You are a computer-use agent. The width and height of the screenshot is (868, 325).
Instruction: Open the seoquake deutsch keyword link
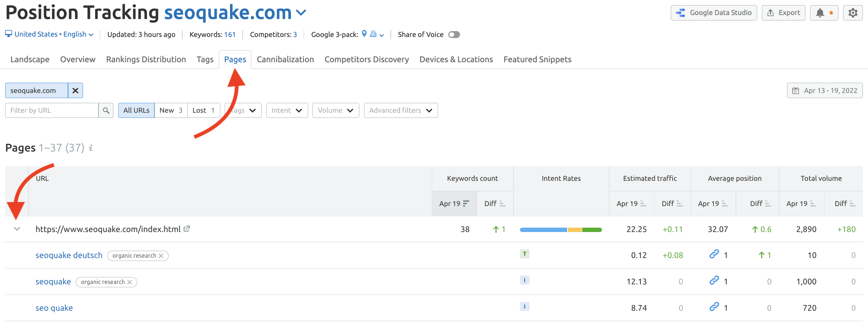pyautogui.click(x=69, y=255)
